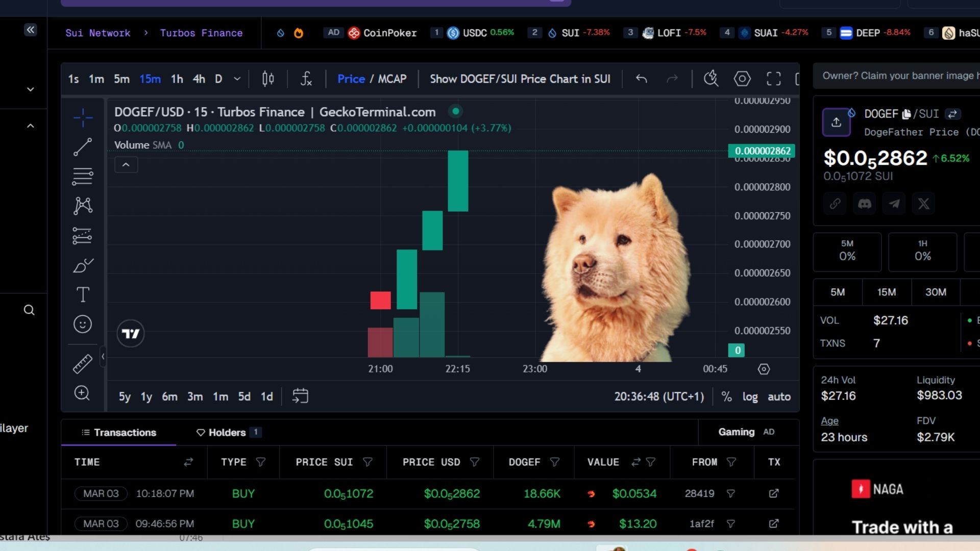Click the chart time 20:36:48 (UTC+1)
Image resolution: width=980 pixels, height=551 pixels.
(x=659, y=396)
